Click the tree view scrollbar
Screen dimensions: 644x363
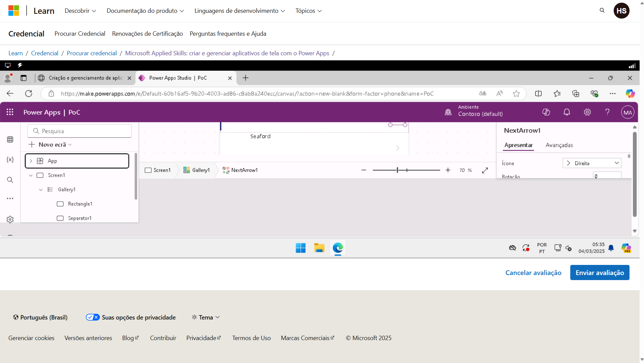tap(136, 176)
